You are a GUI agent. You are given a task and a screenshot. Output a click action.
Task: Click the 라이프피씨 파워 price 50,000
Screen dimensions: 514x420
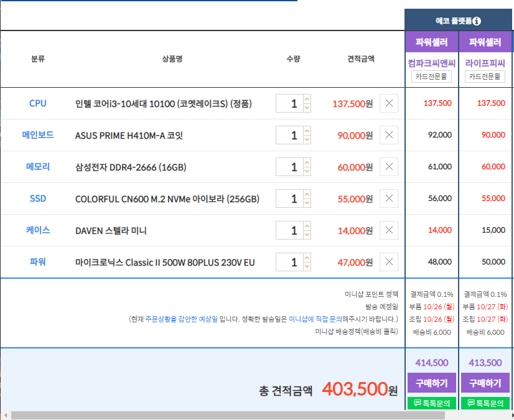tap(493, 261)
